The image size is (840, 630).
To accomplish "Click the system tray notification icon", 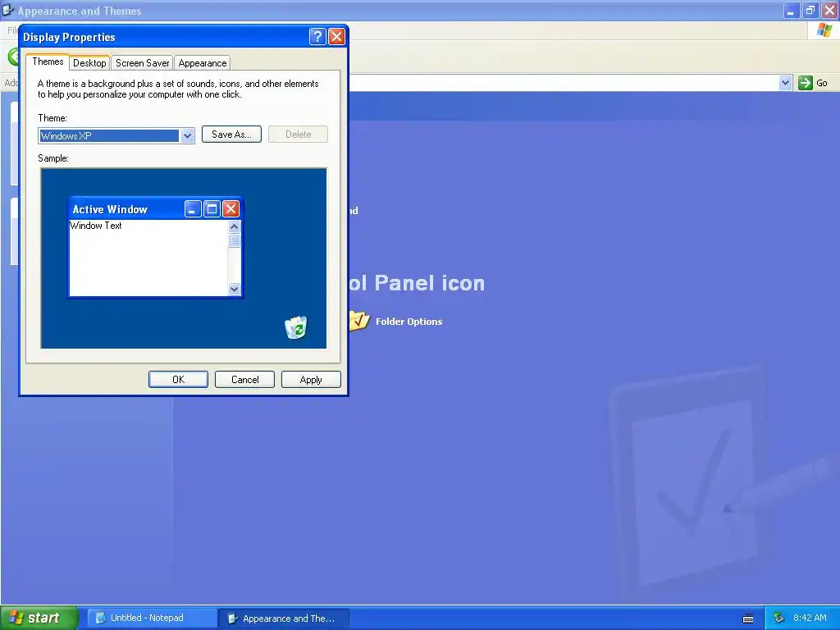I will click(x=779, y=618).
